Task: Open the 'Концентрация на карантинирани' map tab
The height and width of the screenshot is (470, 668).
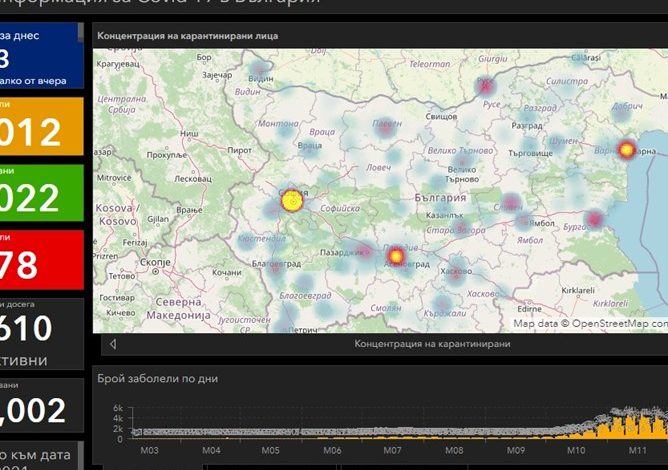Action: 432,344
